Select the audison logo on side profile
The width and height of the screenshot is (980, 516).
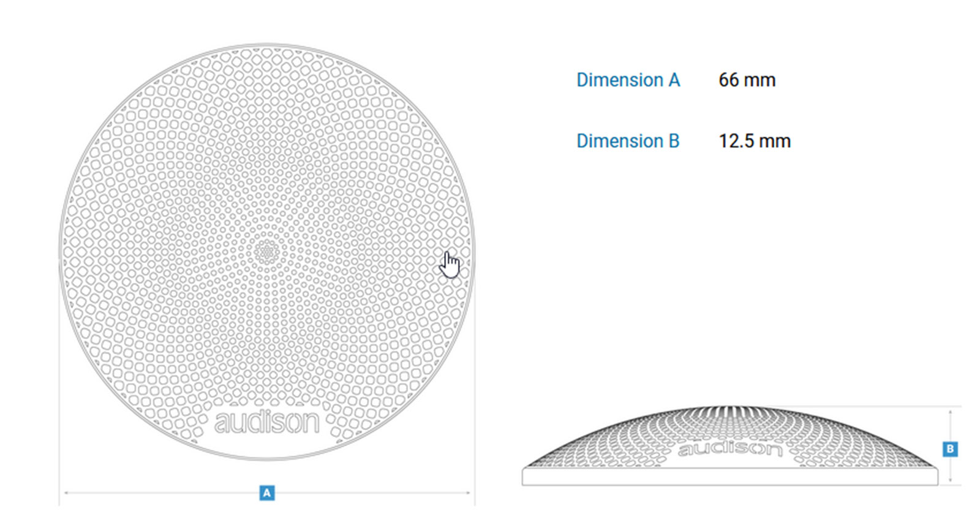730,449
